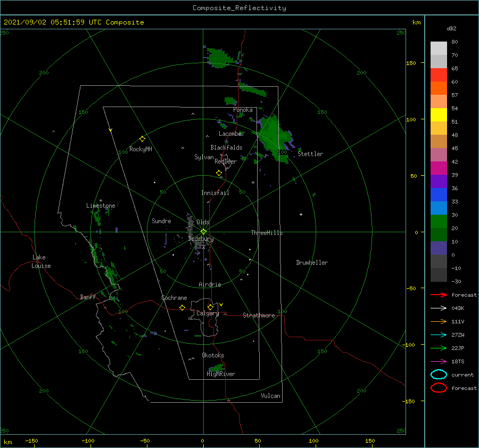Image resolution: width=479 pixels, height=448 pixels.
Task: Click the Airdrie city label
Action: pos(210,284)
